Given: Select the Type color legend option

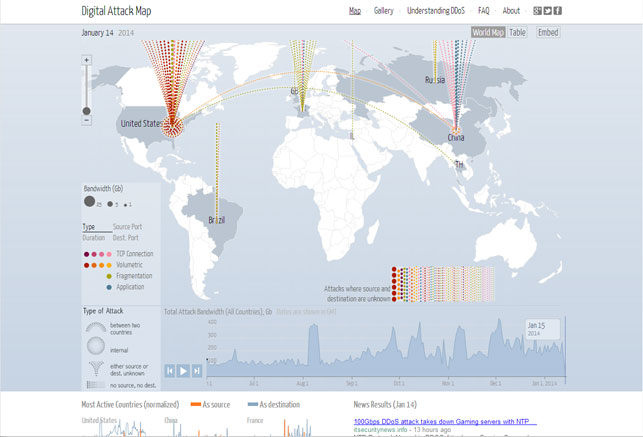Looking at the screenshot, I should point(89,227).
